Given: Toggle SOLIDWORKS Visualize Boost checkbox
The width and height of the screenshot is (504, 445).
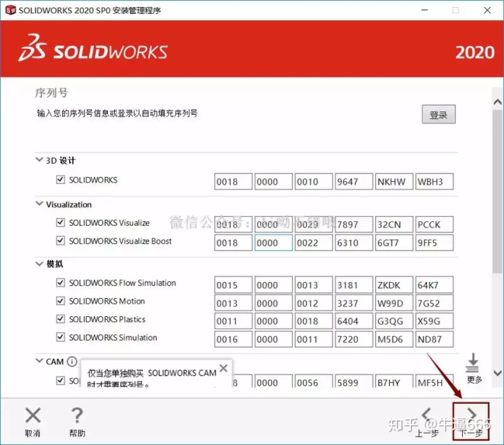Looking at the screenshot, I should pos(60,241).
